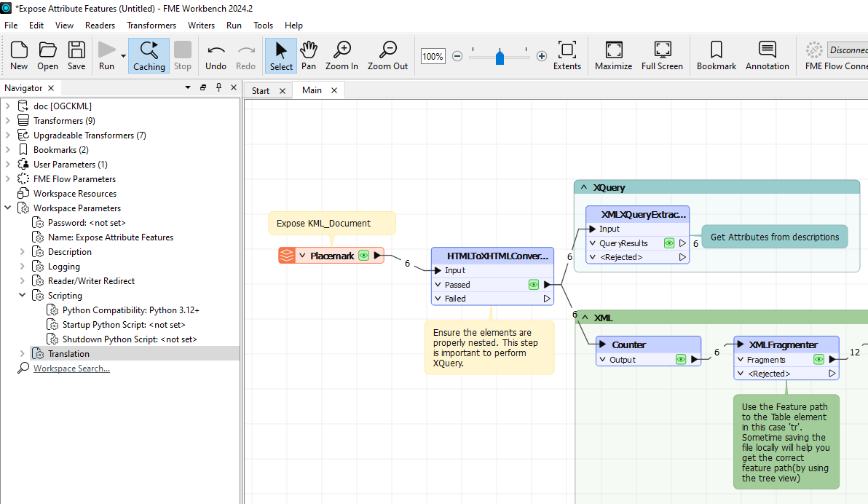868x504 pixels.
Task: Run the workspace with Run button
Action: pyautogui.click(x=106, y=55)
